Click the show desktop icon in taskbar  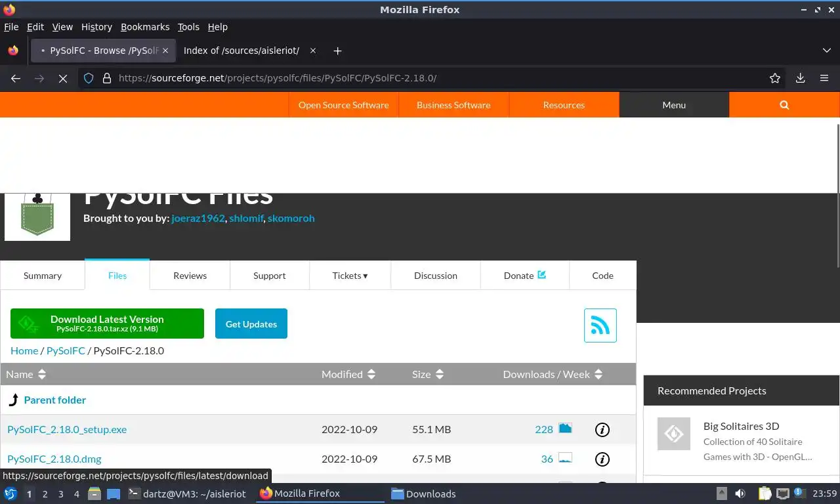[x=114, y=493]
